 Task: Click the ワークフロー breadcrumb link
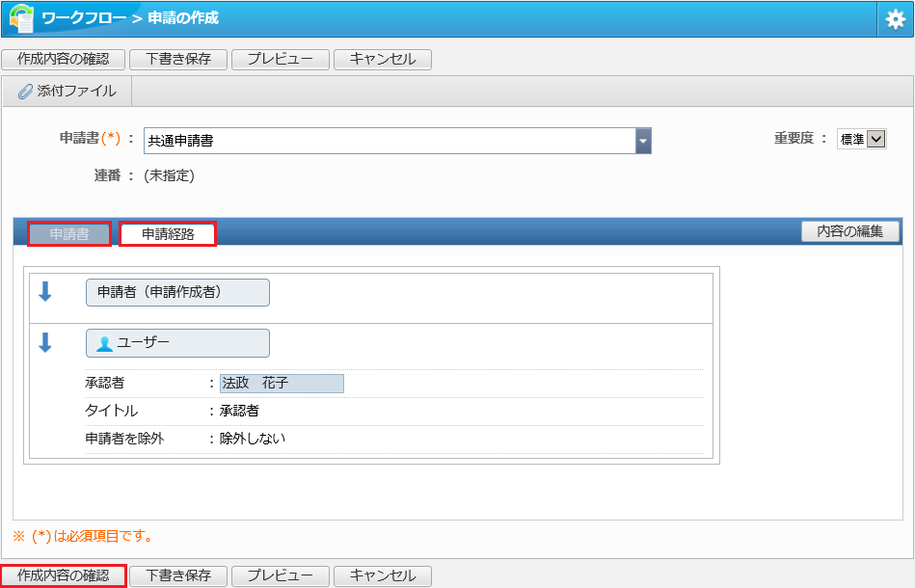(84, 18)
